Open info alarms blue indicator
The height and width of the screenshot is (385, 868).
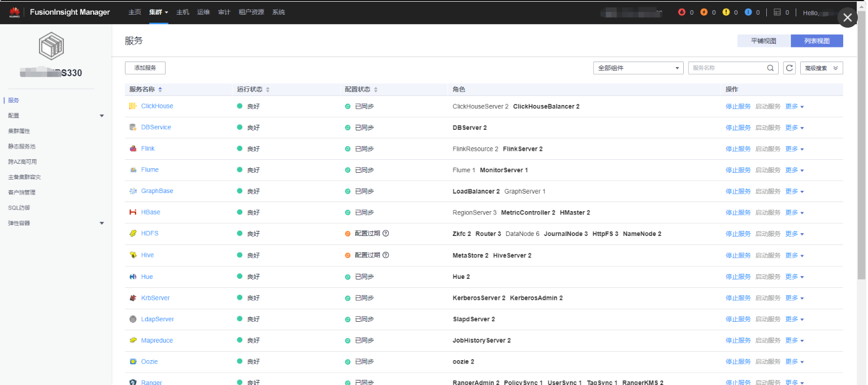pos(748,12)
